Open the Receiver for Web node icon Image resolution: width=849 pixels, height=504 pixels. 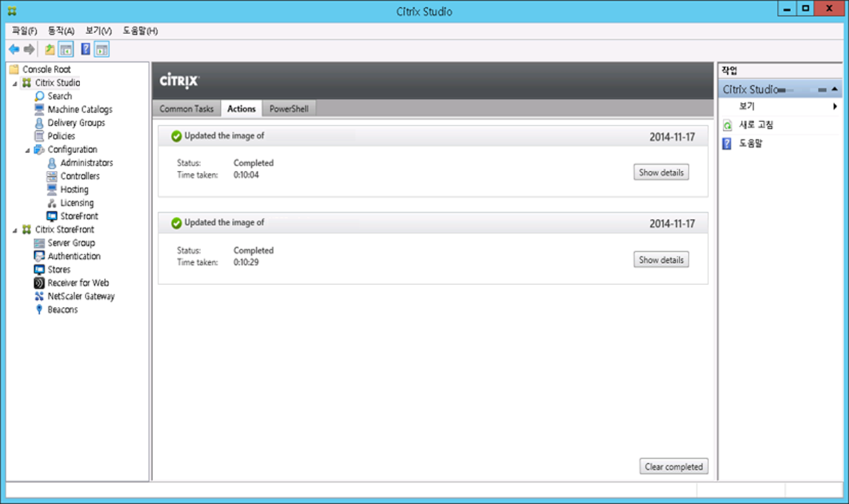coord(40,283)
